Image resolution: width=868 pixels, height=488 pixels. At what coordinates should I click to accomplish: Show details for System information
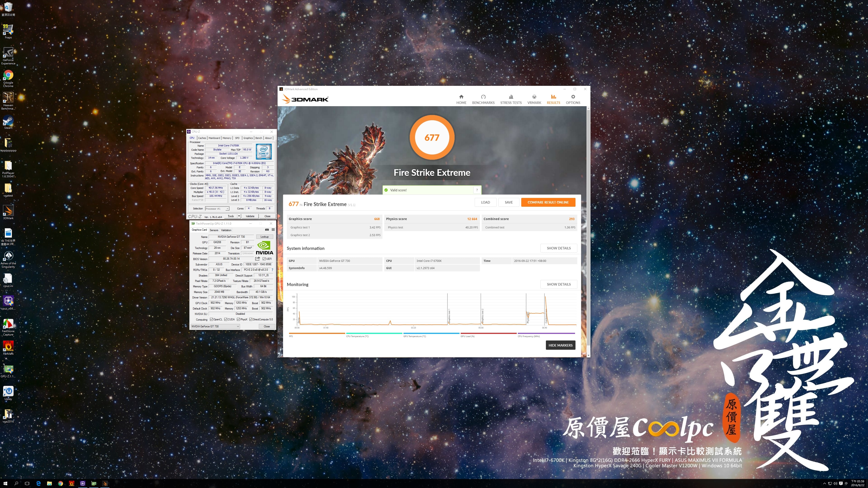click(x=559, y=248)
